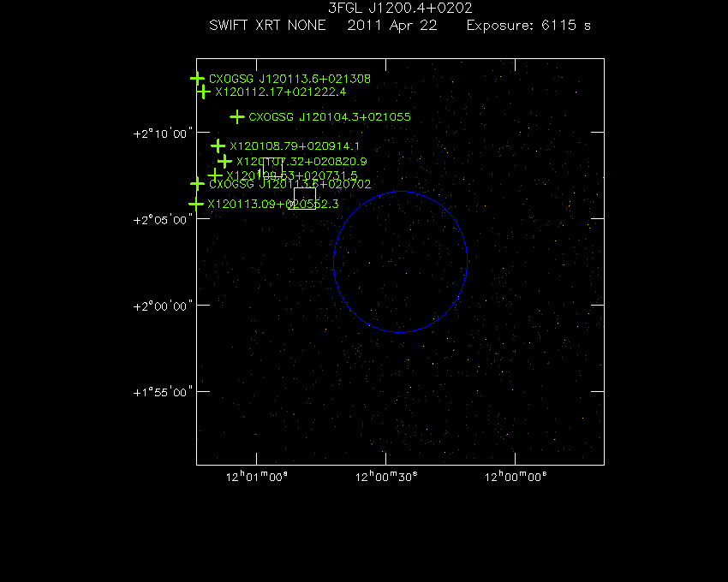Click the right ascension label 12h00m00s
This screenshot has height=582, width=728.
516,477
